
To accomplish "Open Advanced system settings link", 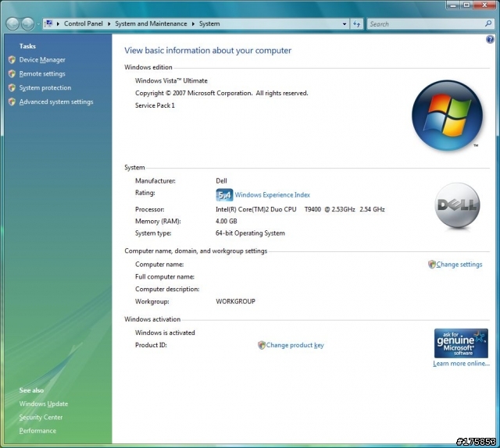I will click(56, 101).
